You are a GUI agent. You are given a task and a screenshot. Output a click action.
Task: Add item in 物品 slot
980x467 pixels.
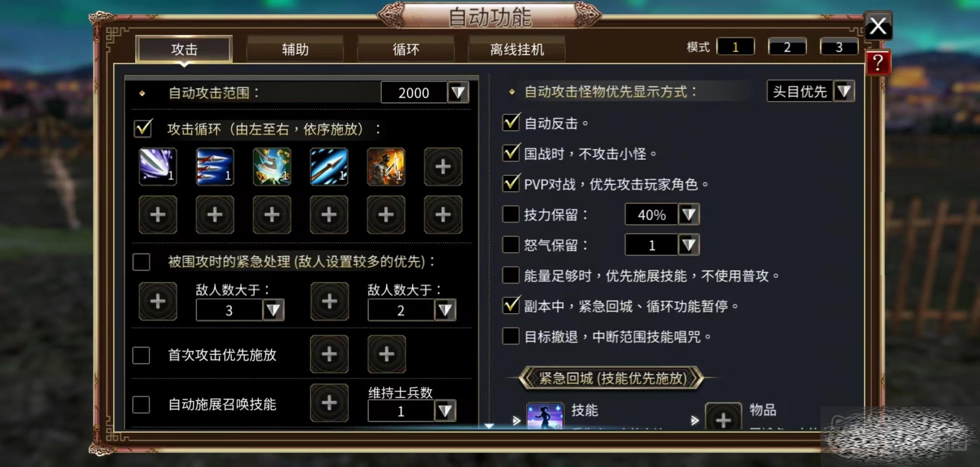click(723, 416)
